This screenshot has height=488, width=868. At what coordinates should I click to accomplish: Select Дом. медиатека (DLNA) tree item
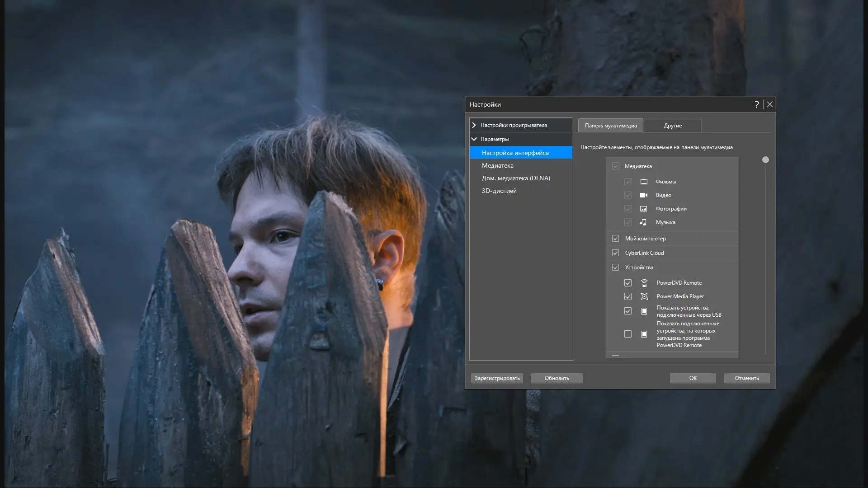(x=516, y=178)
